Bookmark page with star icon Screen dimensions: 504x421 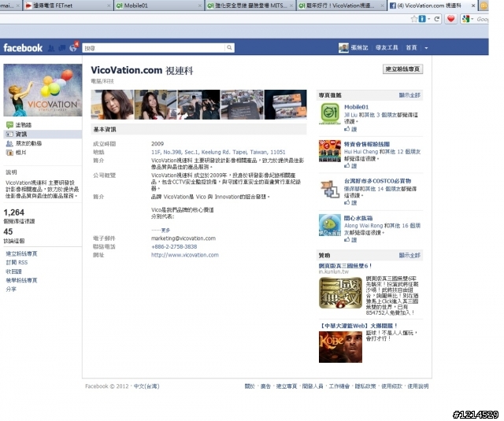(414, 19)
